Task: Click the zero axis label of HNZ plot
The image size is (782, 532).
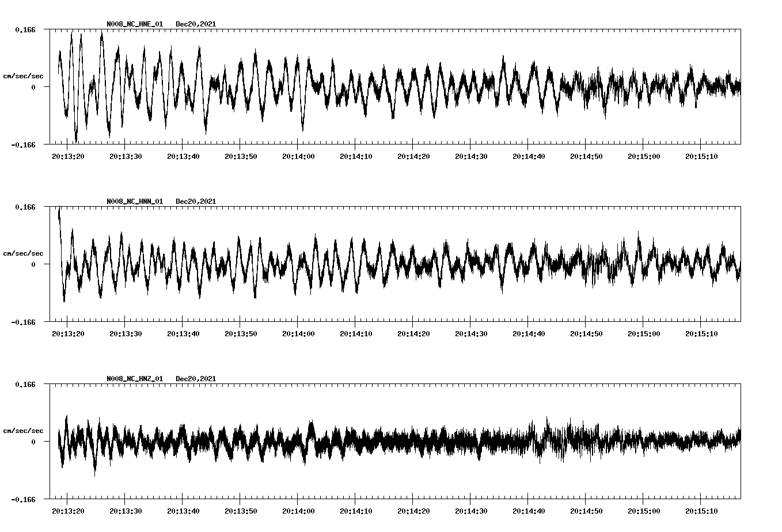Action: click(33, 442)
